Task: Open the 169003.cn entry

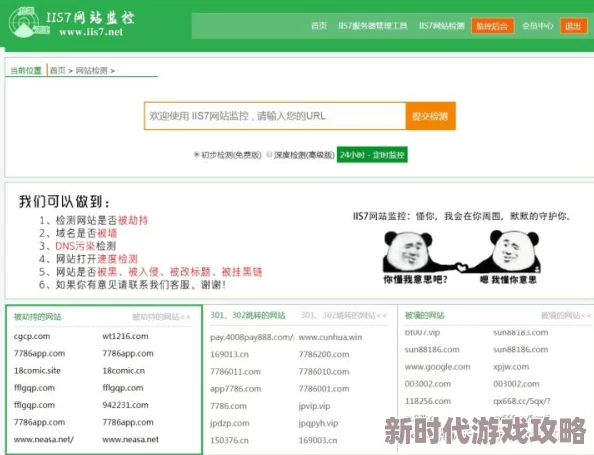Action: (x=318, y=440)
